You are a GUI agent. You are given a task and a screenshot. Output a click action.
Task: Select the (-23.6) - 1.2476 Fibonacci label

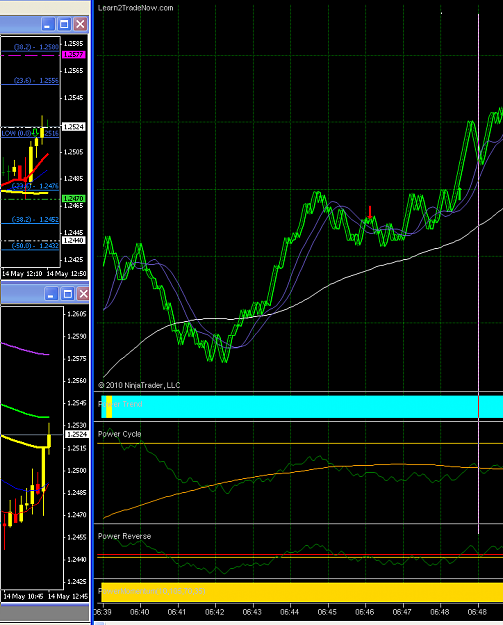pyautogui.click(x=35, y=186)
